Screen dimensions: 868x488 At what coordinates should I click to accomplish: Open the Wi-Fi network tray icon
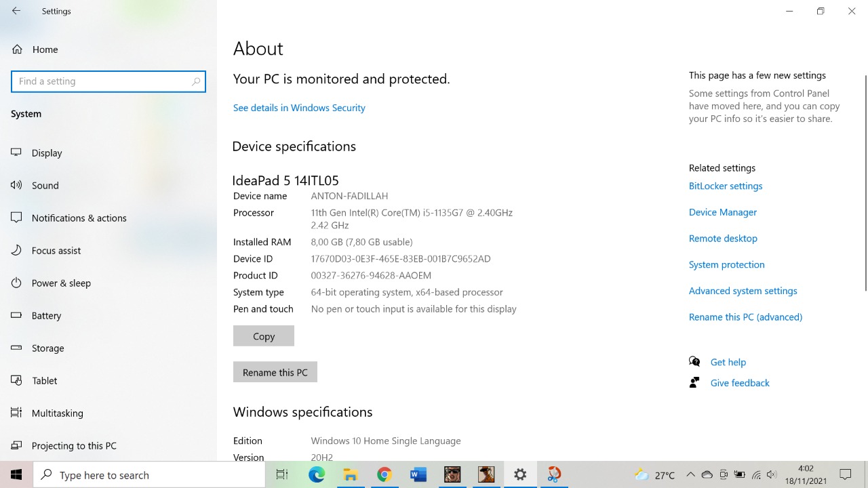[x=756, y=474]
